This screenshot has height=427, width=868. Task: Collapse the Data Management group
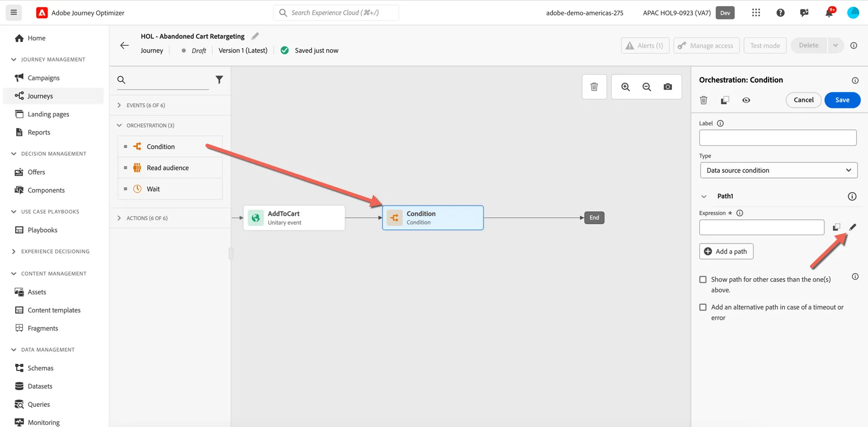[14, 350]
